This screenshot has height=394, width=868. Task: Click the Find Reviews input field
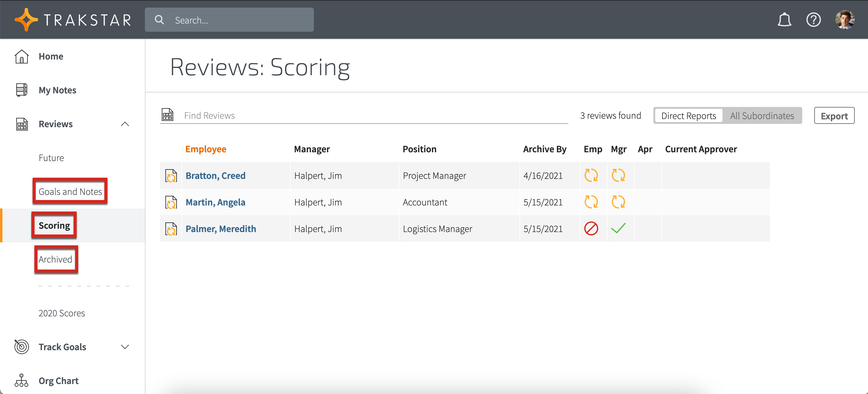(x=371, y=115)
